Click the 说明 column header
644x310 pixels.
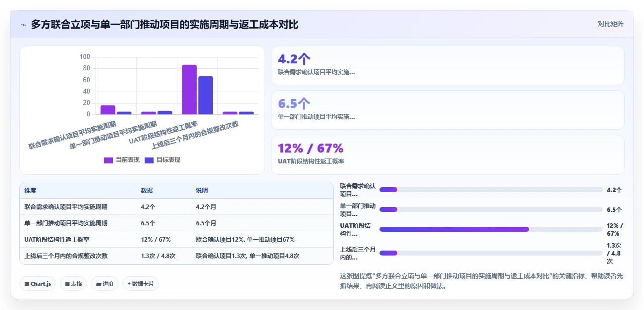click(202, 191)
